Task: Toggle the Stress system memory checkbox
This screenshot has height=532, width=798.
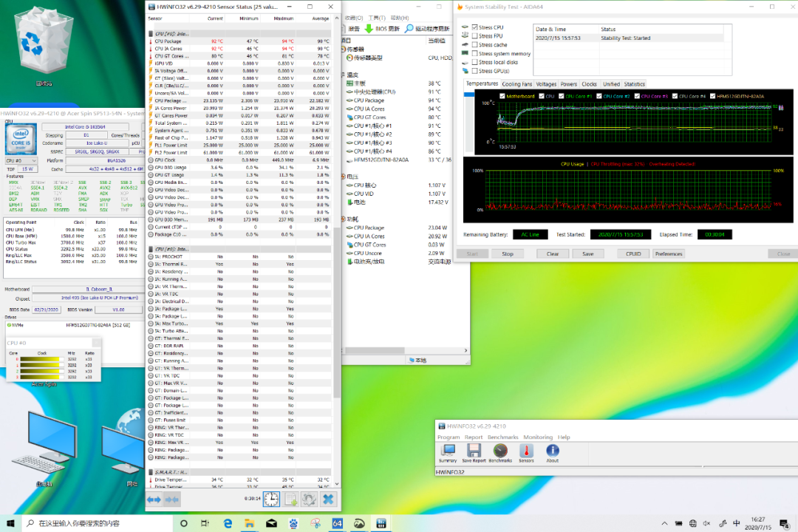Action: tap(474, 53)
